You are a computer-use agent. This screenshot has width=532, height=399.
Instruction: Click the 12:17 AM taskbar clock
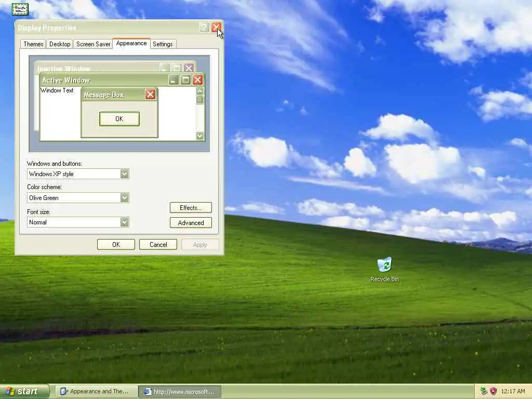(513, 391)
